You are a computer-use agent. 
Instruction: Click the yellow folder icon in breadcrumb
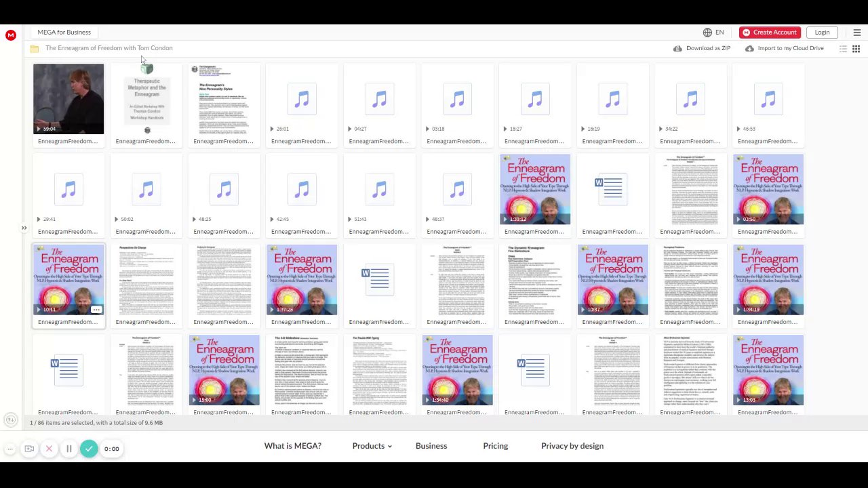(x=35, y=48)
